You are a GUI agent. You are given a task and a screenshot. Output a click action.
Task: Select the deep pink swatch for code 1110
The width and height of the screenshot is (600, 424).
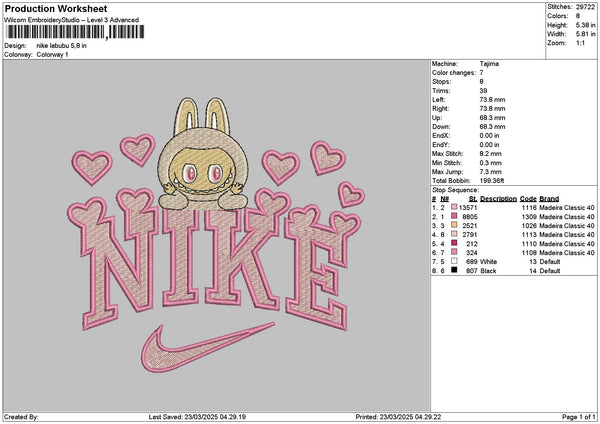click(453, 244)
